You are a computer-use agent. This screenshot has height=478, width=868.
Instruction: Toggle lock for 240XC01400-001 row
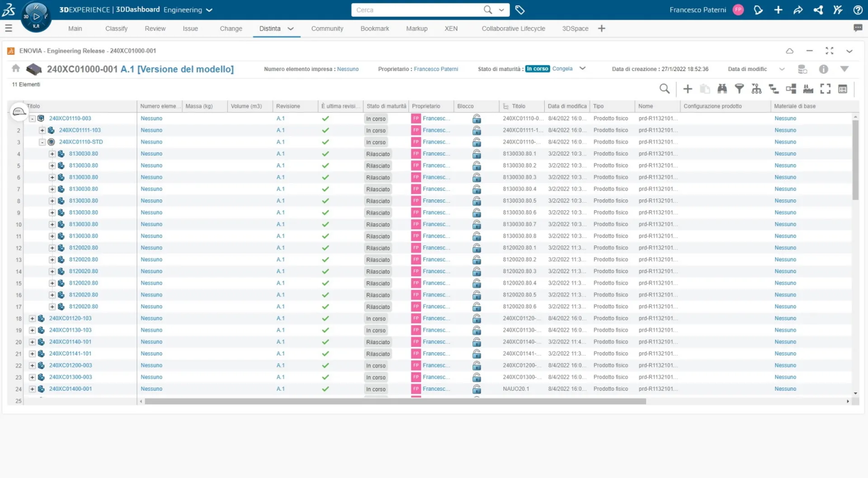coord(476,389)
